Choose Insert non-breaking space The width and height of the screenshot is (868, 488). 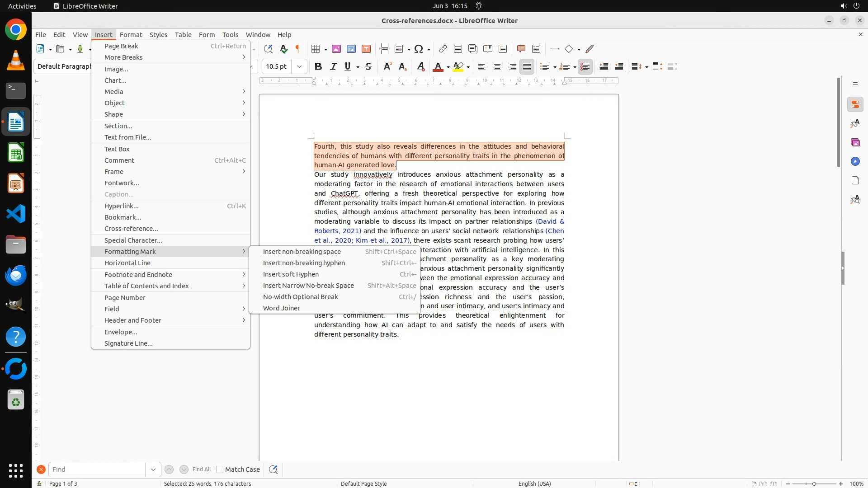[302, 252]
